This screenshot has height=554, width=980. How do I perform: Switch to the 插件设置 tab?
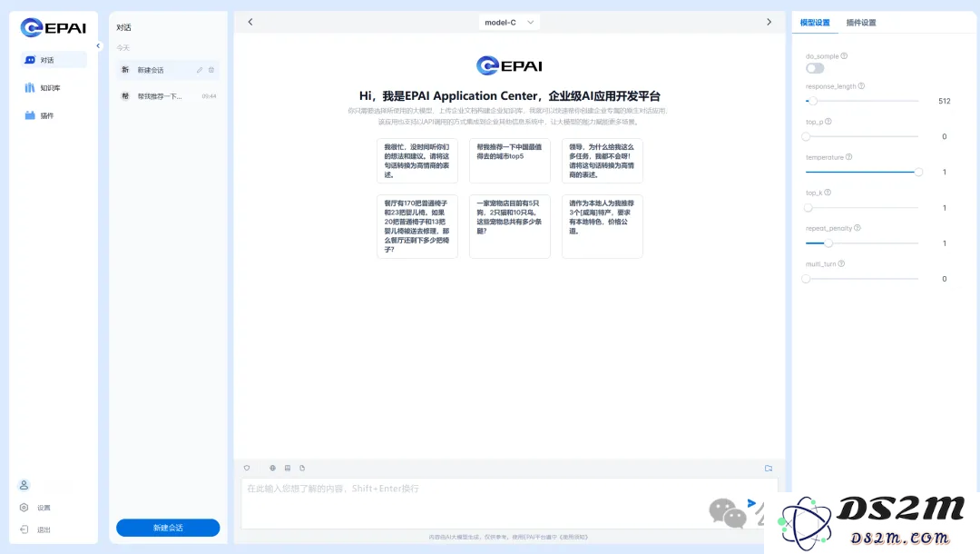(860, 23)
